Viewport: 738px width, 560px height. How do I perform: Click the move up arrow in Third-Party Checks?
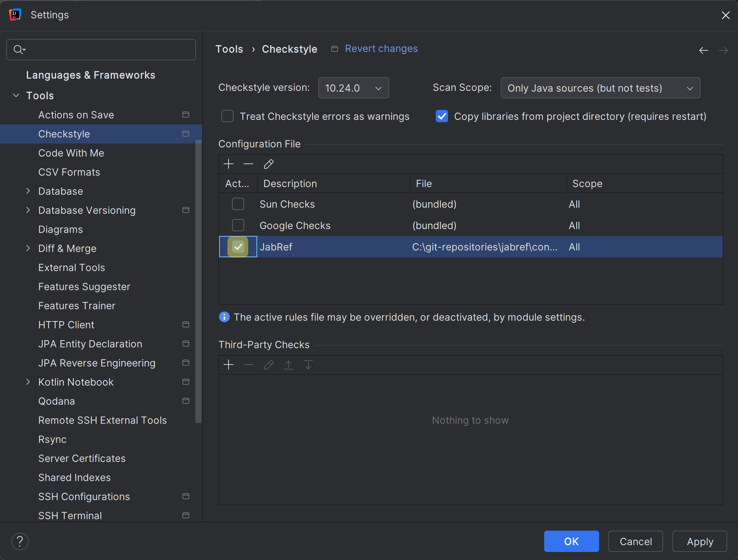tap(288, 365)
